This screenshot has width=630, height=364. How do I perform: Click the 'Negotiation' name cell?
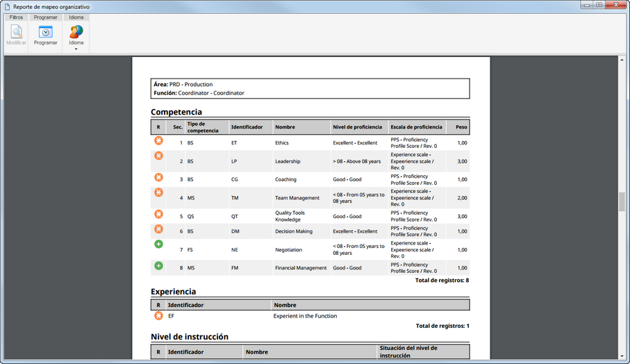(288, 249)
